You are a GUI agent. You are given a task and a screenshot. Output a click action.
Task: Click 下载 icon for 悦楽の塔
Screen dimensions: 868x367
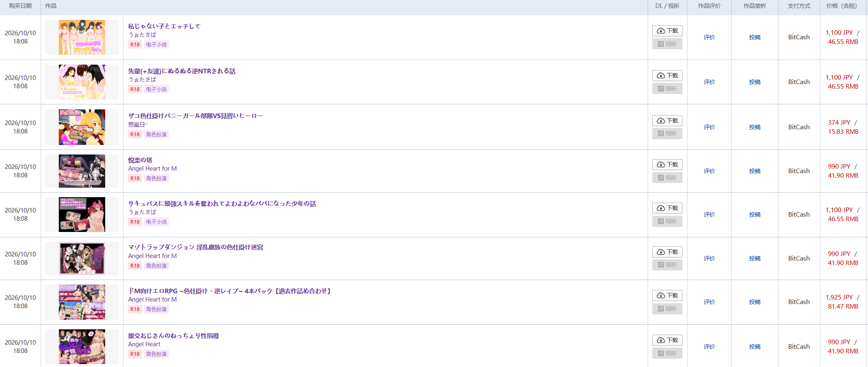661,164
